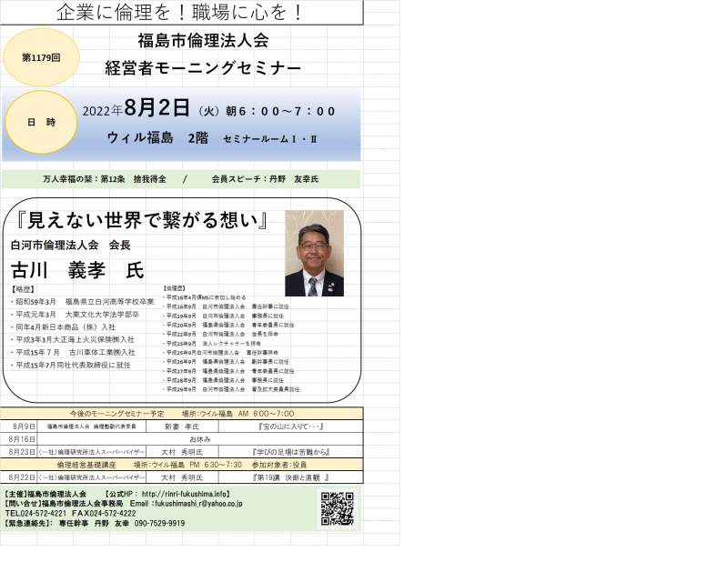Click the green 万人幸福の栞 banner
Viewport: 728px width, 572px height.
click(181, 180)
